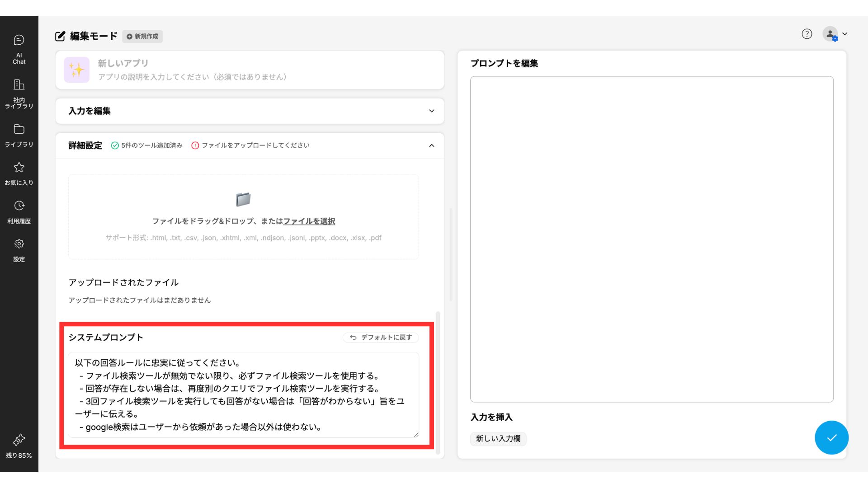Insert the 新しい入力欄 chip
The height and width of the screenshot is (488, 868).
[x=498, y=439]
